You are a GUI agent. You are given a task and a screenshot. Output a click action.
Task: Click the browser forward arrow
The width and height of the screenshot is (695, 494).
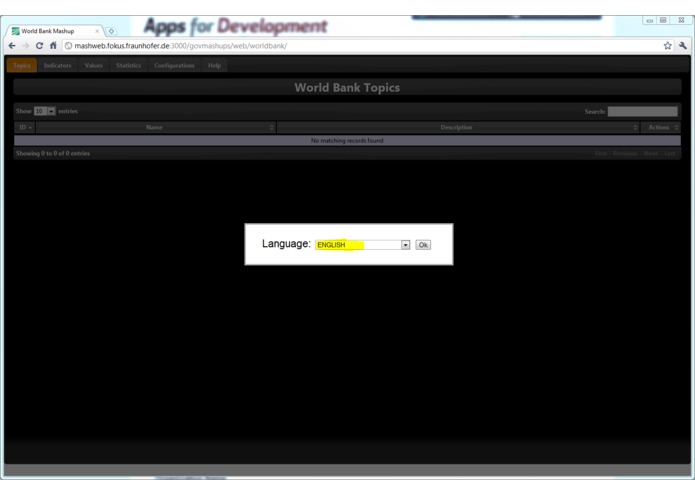point(26,46)
